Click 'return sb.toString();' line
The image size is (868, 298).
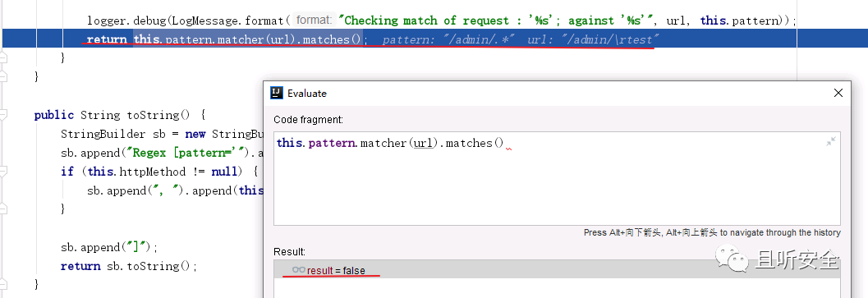click(129, 266)
